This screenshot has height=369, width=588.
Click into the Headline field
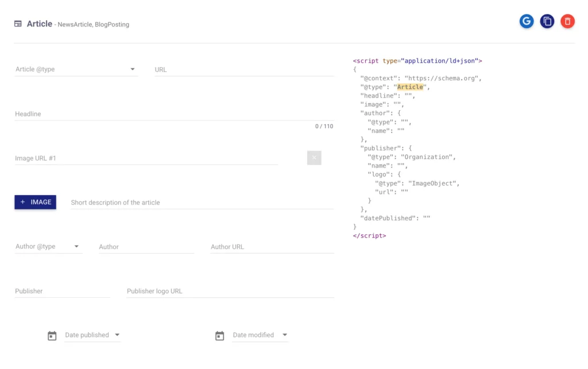(175, 114)
